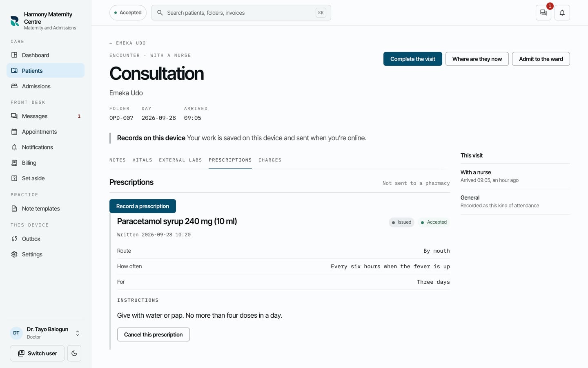Screen dimensions: 588x368
Task: Open the External Labs tab
Action: [180, 160]
